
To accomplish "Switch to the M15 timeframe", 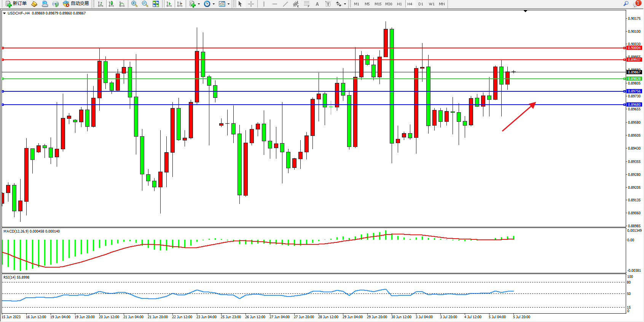I will coord(378,4).
